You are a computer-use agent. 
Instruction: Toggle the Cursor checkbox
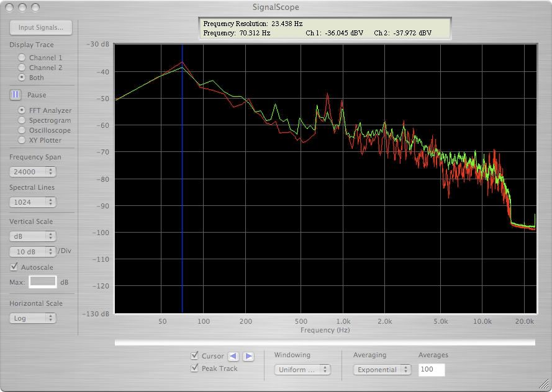coord(195,356)
